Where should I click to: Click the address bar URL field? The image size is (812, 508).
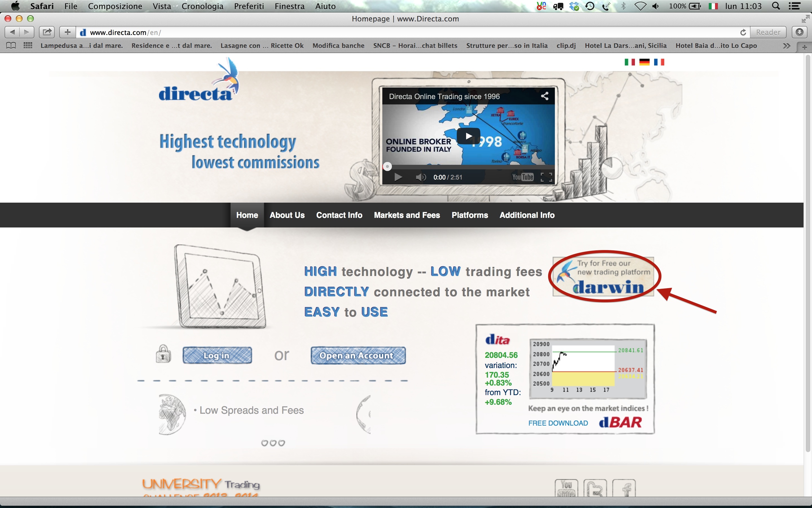413,32
